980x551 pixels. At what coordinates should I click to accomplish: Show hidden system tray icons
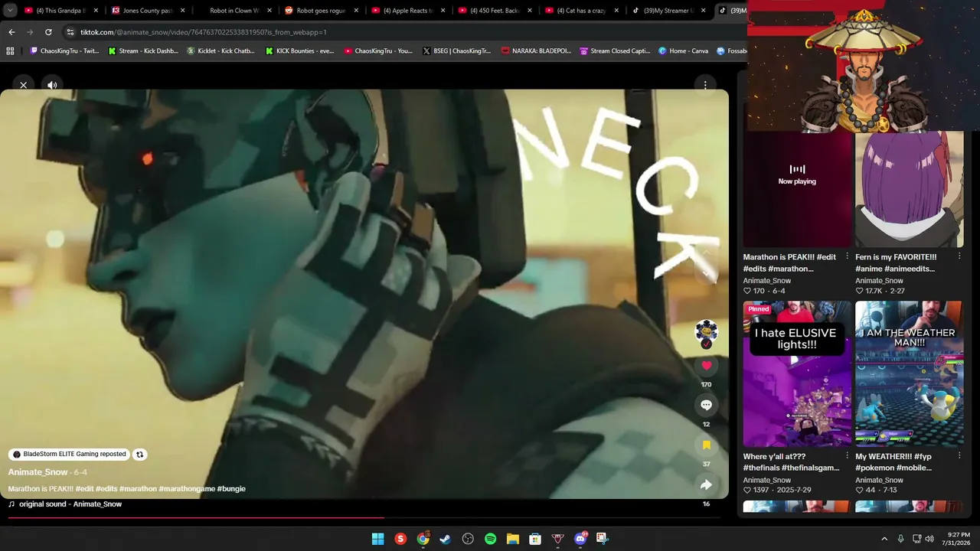point(884,539)
